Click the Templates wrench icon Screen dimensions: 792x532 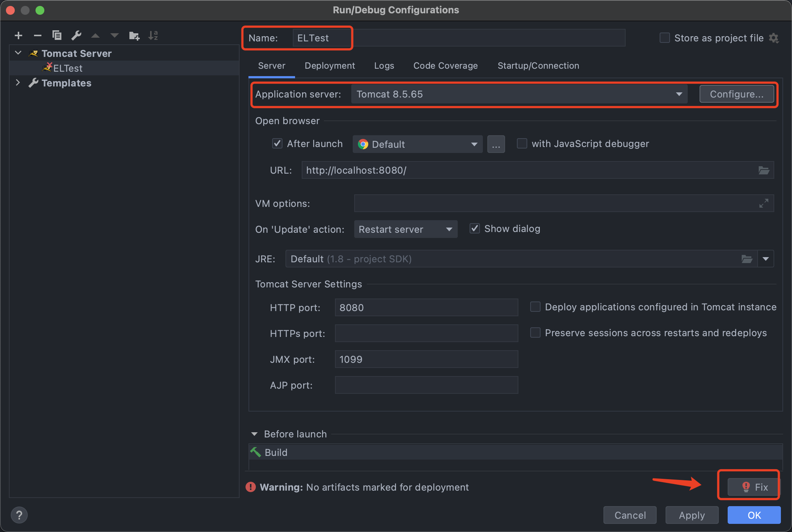32,82
